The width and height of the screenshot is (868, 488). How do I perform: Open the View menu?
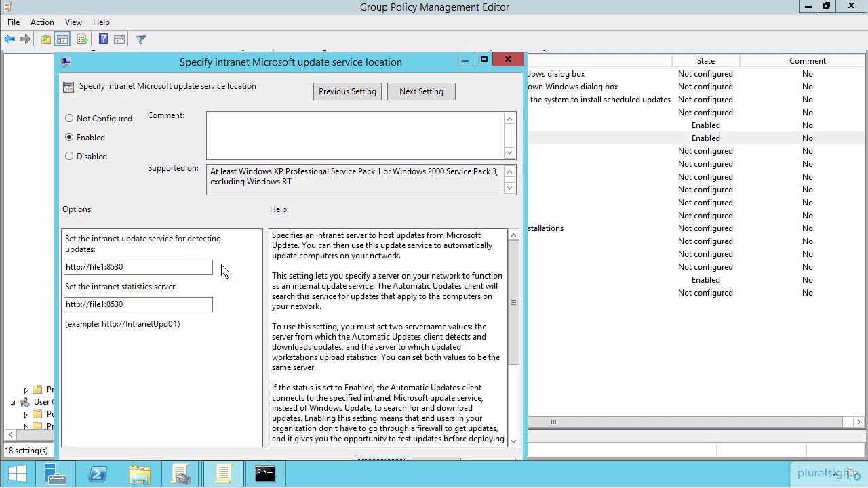(73, 22)
